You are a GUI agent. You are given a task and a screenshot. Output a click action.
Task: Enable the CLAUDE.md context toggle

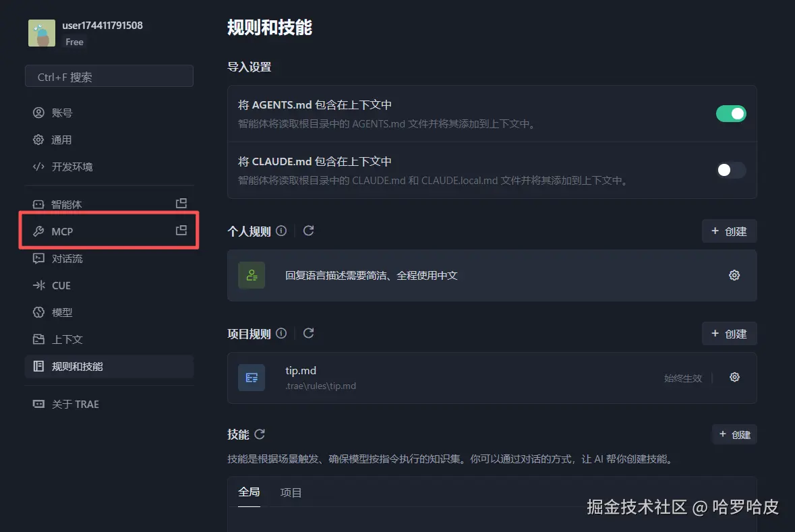point(731,170)
